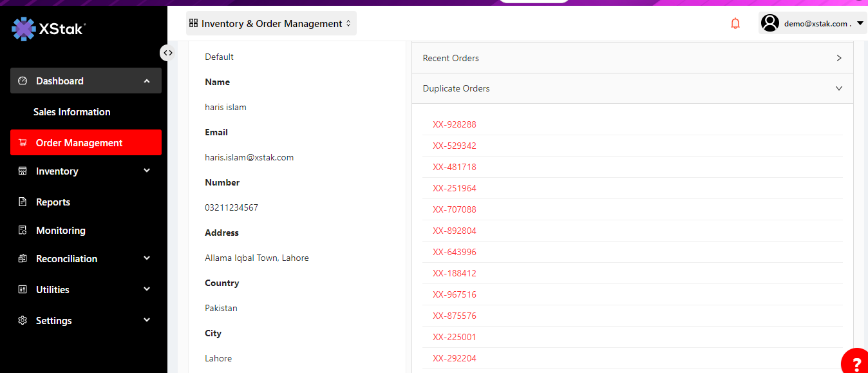
Task: Open duplicate order XX-928288
Action: point(455,124)
